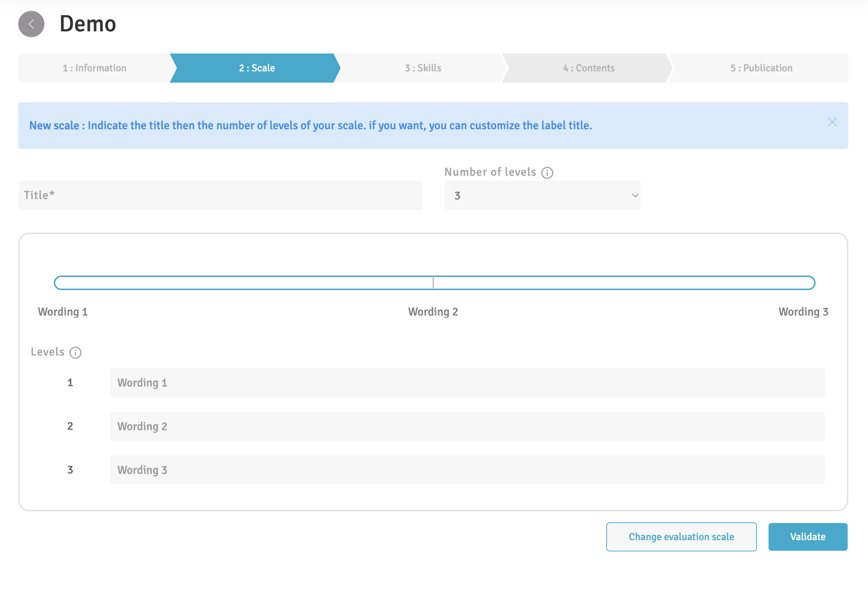
Task: Jump to the 5 : Publication step
Action: (x=761, y=68)
